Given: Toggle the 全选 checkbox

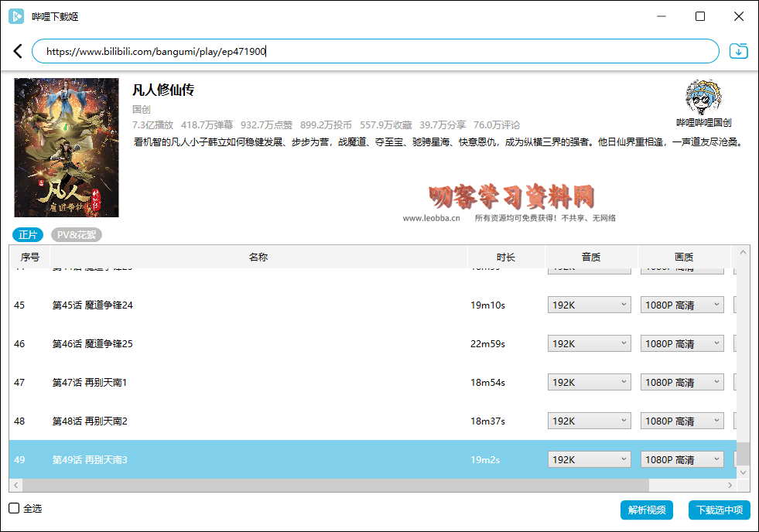Looking at the screenshot, I should point(14,509).
